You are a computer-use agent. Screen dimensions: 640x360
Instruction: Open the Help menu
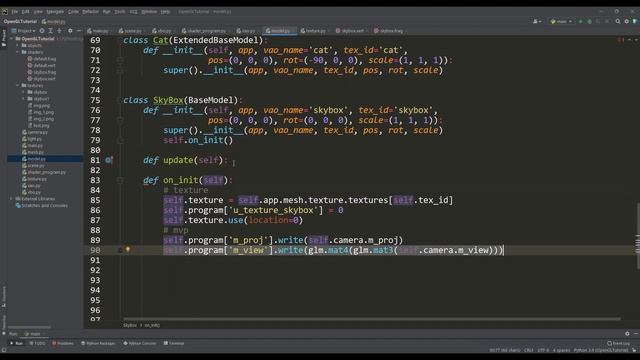pyautogui.click(x=165, y=11)
